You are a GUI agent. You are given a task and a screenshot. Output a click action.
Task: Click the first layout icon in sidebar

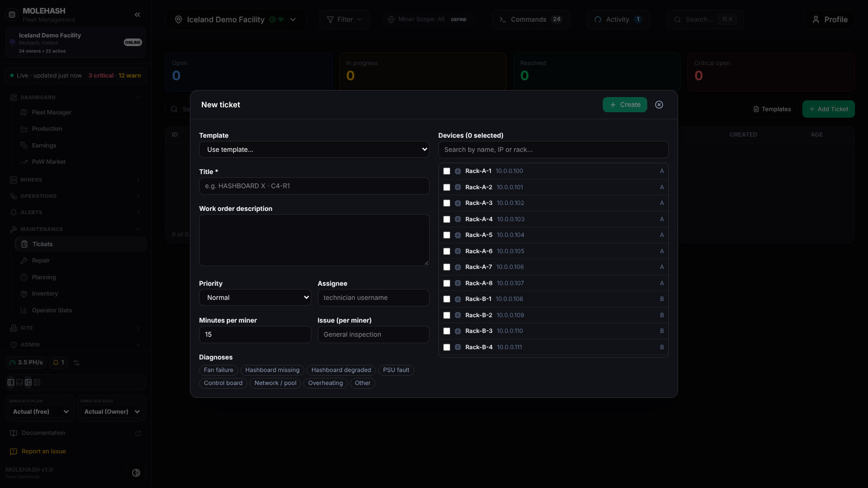[x=11, y=382]
